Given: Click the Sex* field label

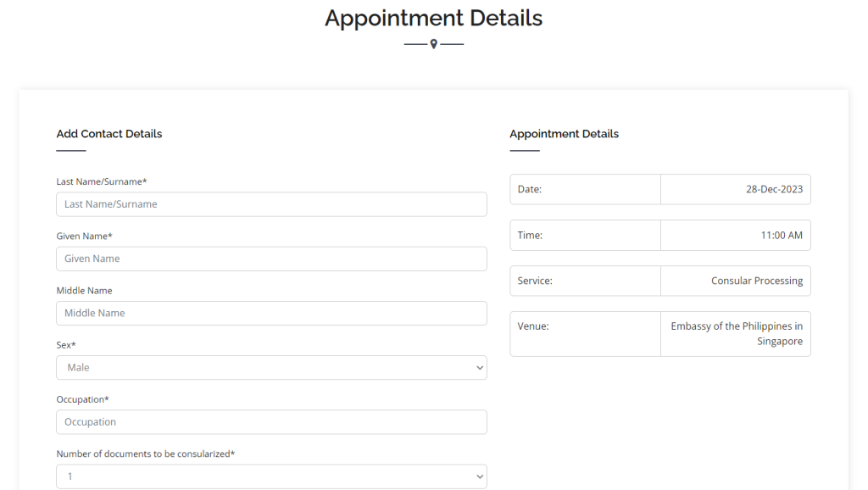Looking at the screenshot, I should pos(66,345).
